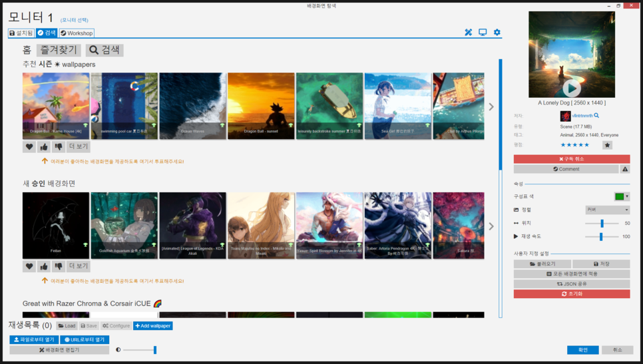Apply settings with 모든 배경화면에 적용
The image size is (643, 364).
pos(572,273)
